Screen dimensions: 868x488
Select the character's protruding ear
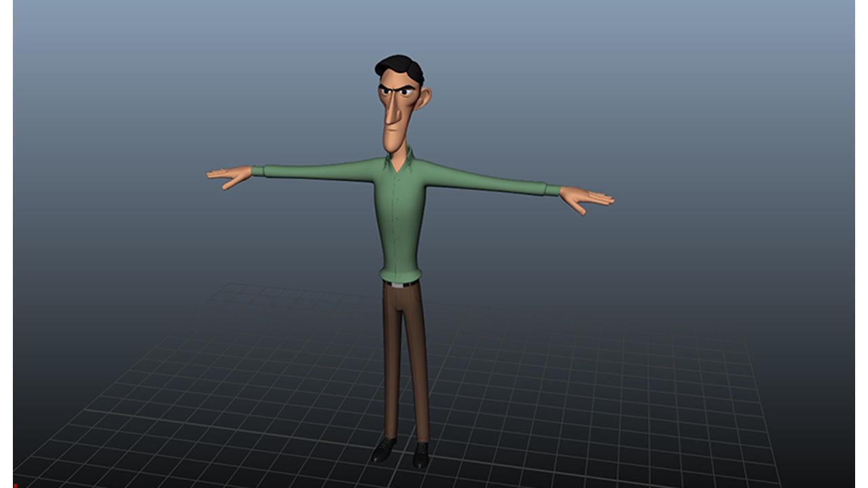click(423, 99)
